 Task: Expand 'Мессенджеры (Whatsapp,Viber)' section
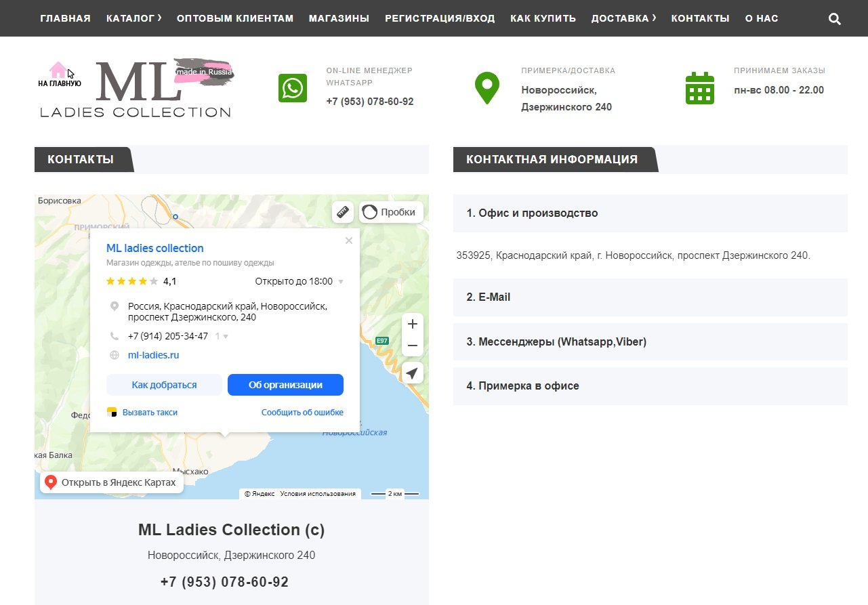pos(650,342)
